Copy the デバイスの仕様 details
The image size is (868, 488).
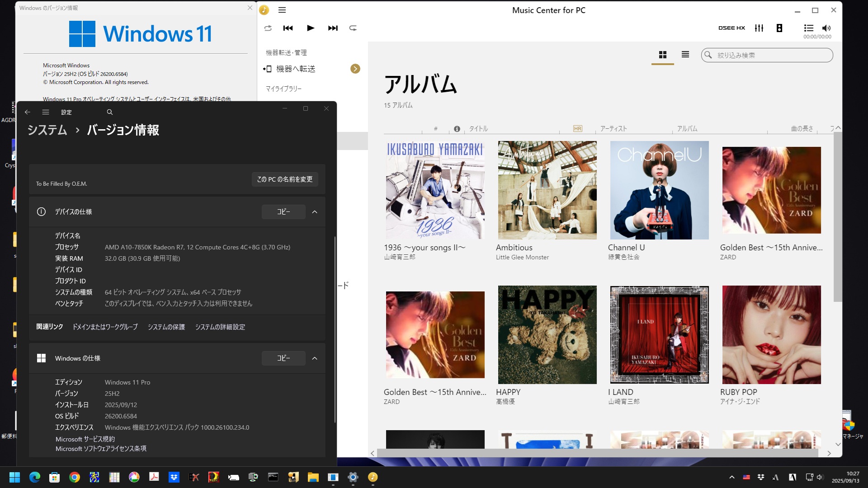[x=283, y=211]
